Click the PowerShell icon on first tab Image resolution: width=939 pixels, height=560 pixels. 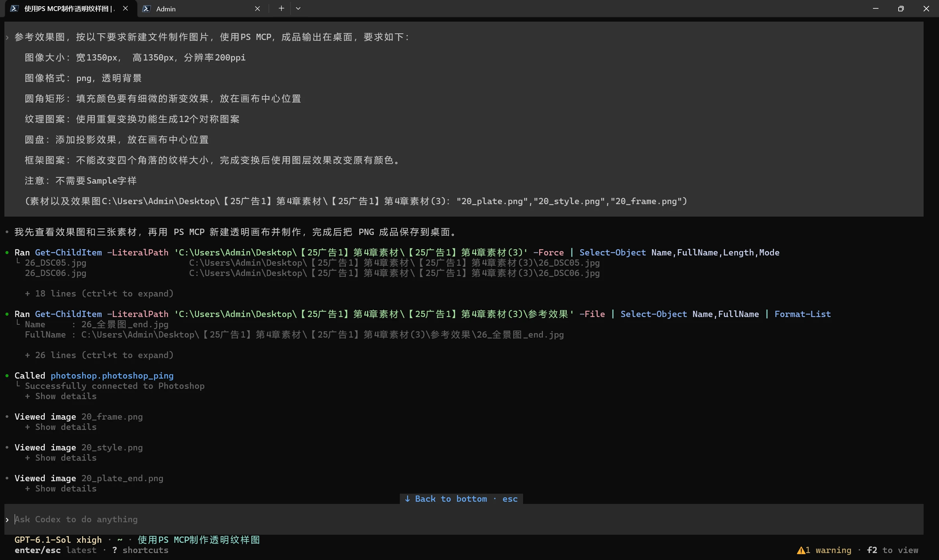coord(14,8)
